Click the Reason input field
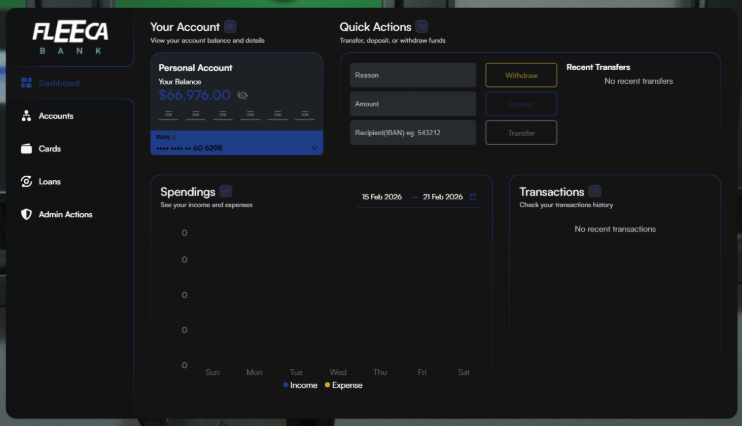The image size is (742, 426). click(413, 75)
